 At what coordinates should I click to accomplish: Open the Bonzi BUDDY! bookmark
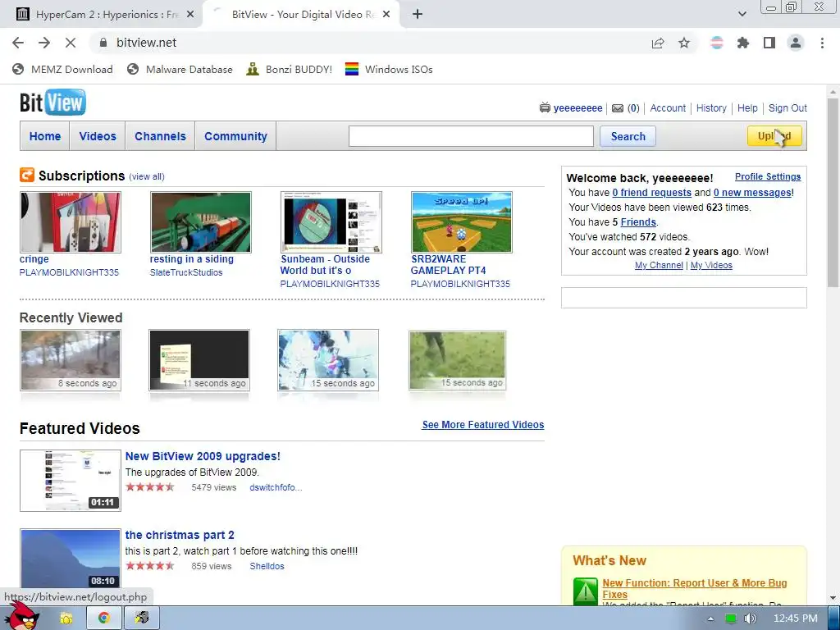[x=290, y=69]
